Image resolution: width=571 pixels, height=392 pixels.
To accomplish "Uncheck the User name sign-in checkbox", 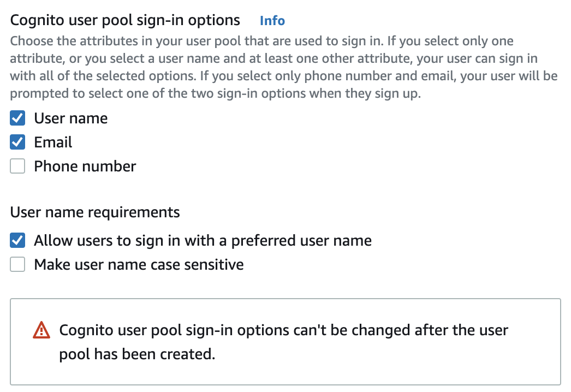I will [x=18, y=118].
